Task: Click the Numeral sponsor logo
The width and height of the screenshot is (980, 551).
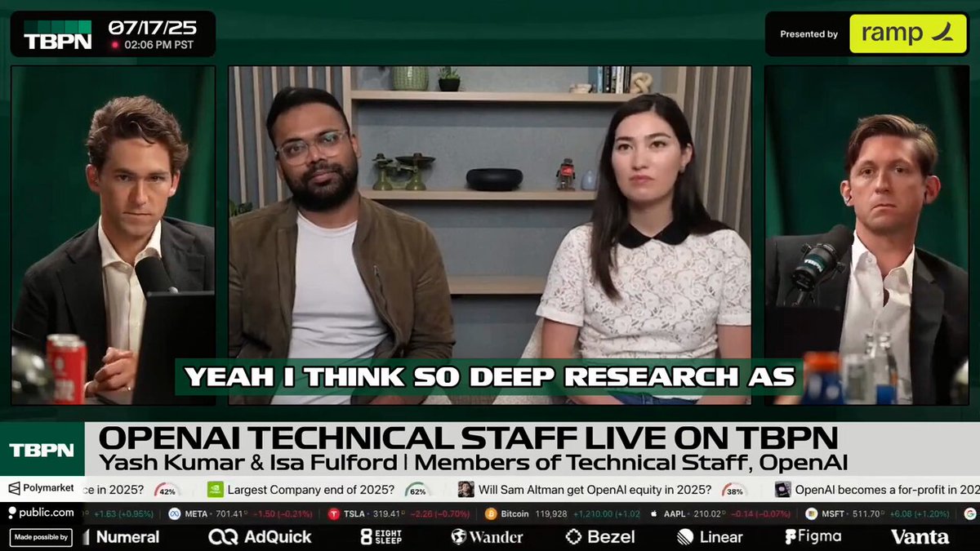Action: pyautogui.click(x=119, y=537)
